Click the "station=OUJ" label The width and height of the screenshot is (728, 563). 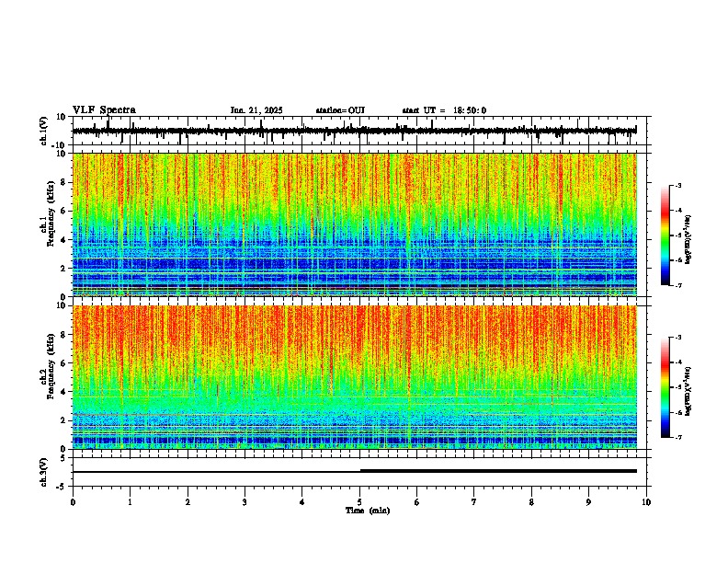tap(340, 110)
